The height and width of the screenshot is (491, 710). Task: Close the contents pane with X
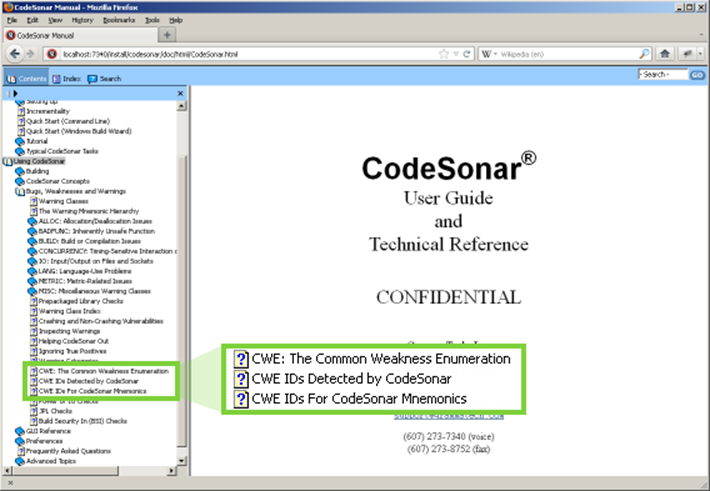point(180,93)
